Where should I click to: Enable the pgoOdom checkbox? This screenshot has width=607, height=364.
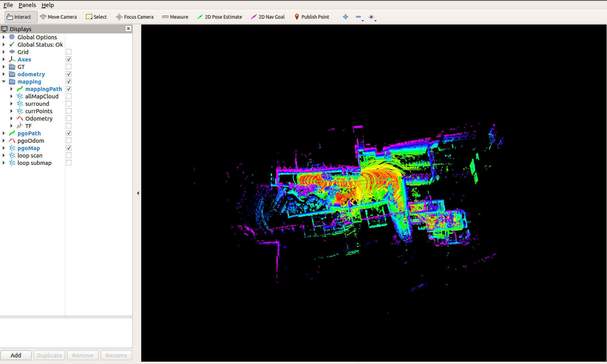[x=69, y=140]
